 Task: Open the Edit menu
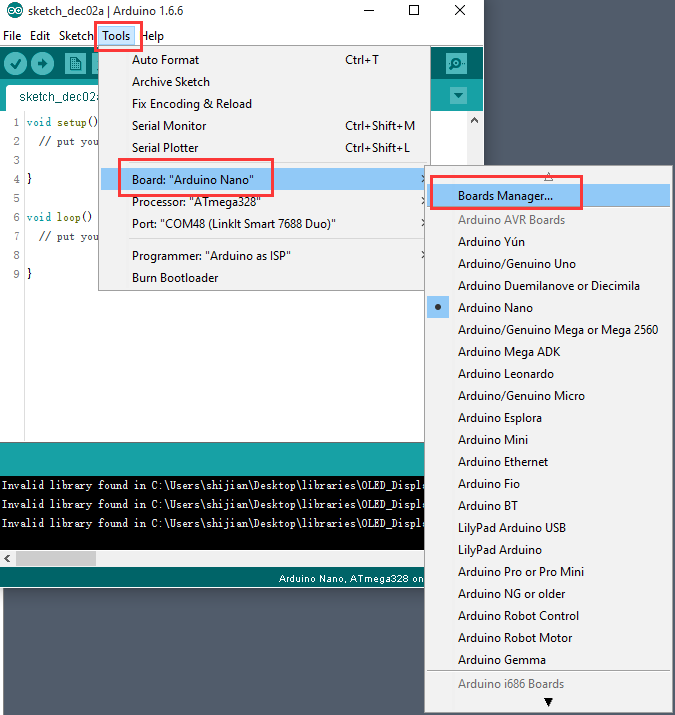40,36
